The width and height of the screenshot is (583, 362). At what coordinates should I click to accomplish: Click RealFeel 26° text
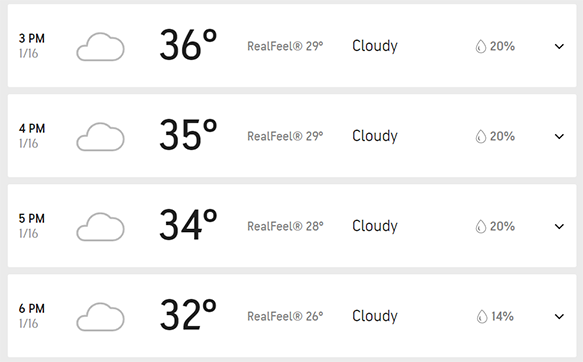285,317
